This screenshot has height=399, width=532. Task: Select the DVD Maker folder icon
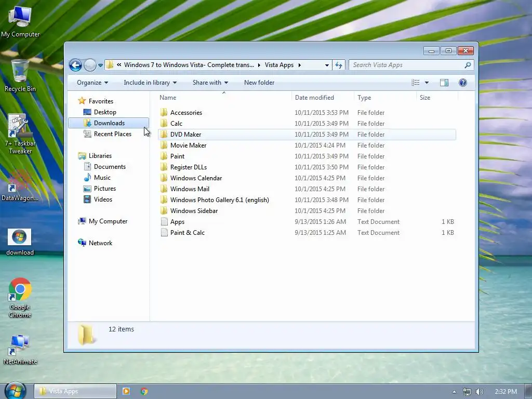click(x=164, y=134)
